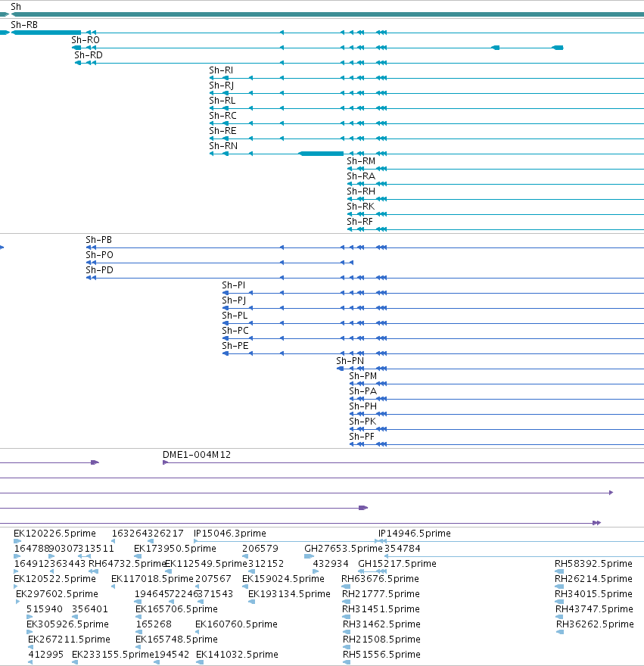Image resolution: width=644 pixels, height=666 pixels.
Task: Click the IP14946.5prime EST label
Action: 415,534
